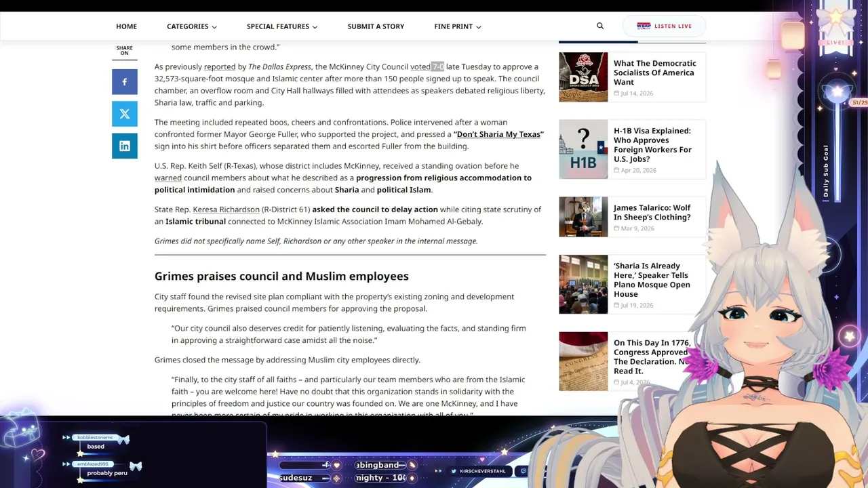
Task: Share the article on Facebook
Action: (x=125, y=82)
